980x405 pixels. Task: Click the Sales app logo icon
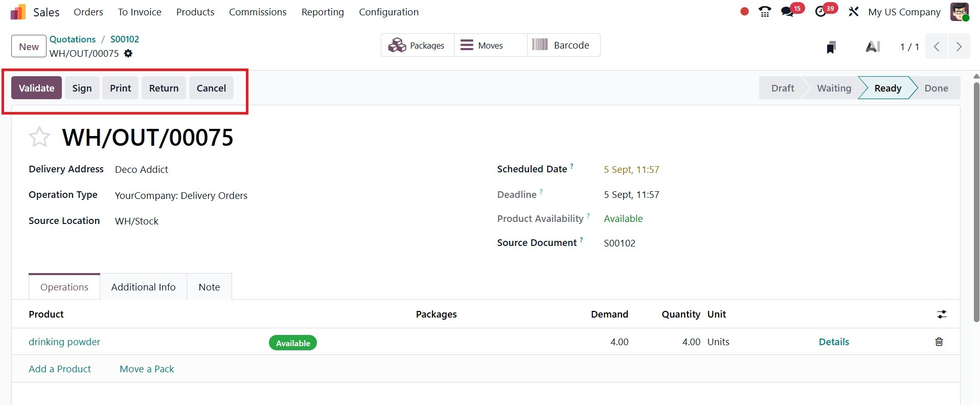click(x=18, y=12)
